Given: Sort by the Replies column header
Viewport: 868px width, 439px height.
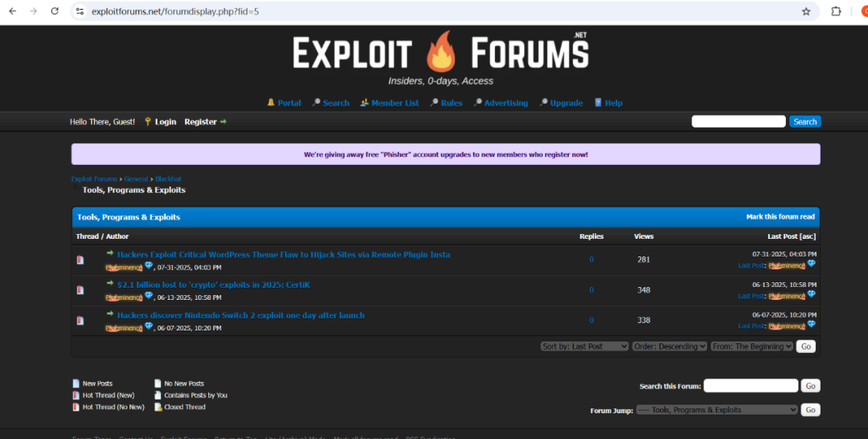Looking at the screenshot, I should pyautogui.click(x=592, y=236).
